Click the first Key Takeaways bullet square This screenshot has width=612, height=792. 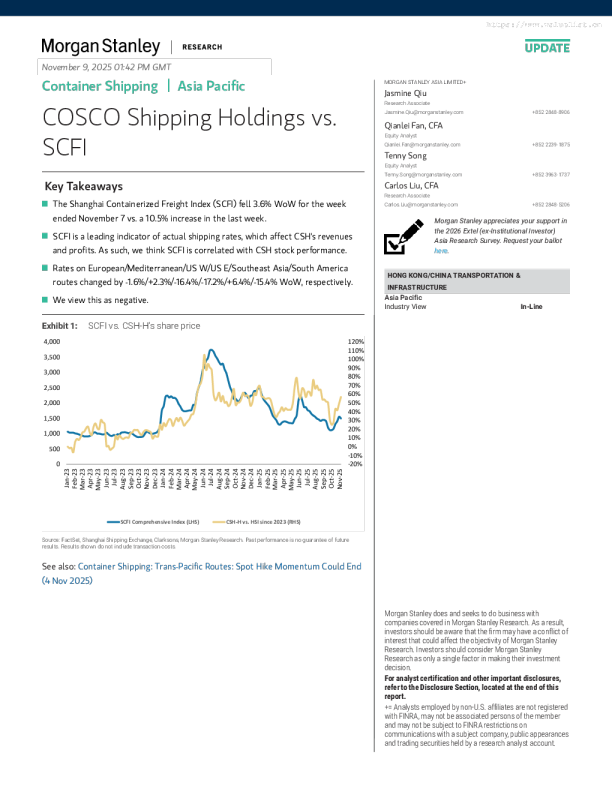click(x=45, y=205)
